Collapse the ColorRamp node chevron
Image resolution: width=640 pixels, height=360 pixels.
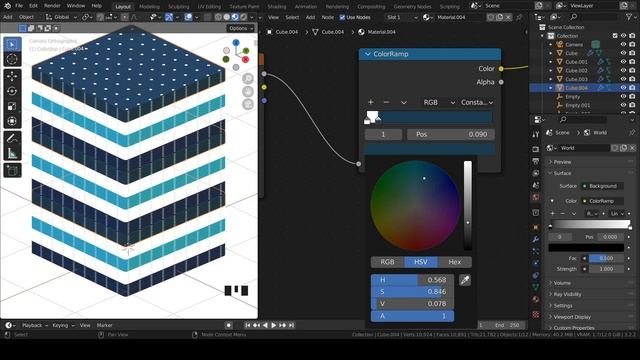click(x=368, y=54)
